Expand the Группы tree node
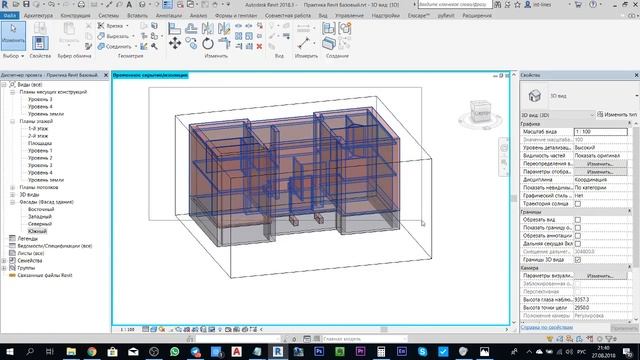The image size is (640, 360). (4, 268)
